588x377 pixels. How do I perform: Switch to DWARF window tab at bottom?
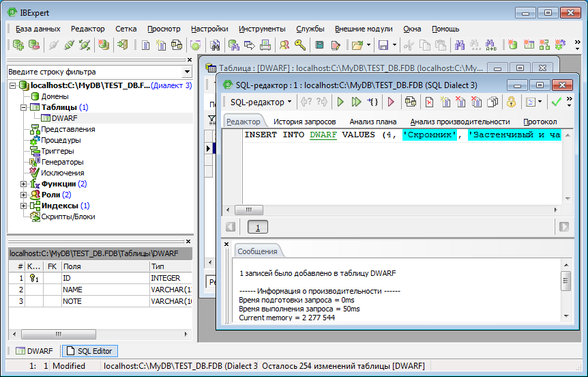34,351
